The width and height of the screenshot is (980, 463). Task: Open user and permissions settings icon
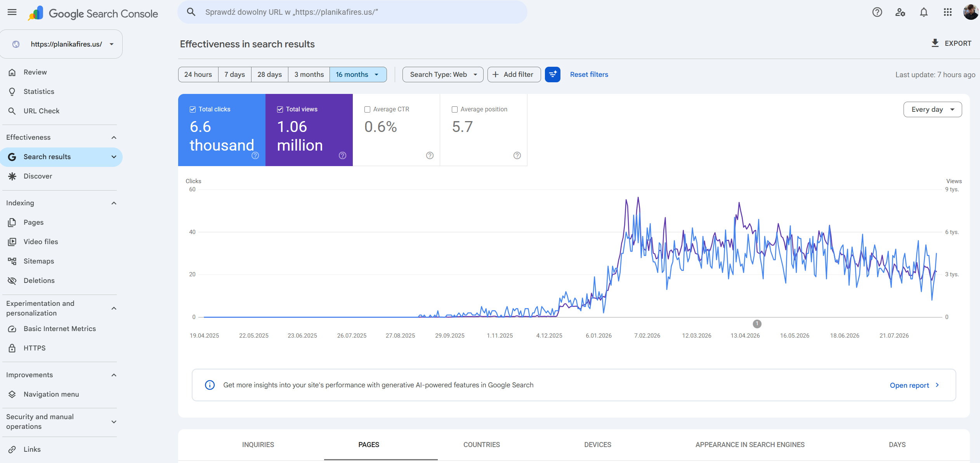pyautogui.click(x=900, y=12)
